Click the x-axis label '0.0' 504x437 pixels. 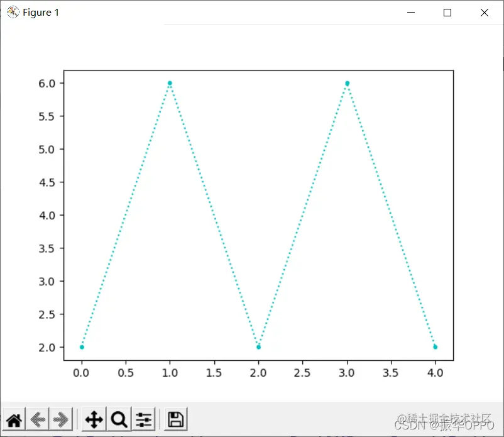[81, 373]
